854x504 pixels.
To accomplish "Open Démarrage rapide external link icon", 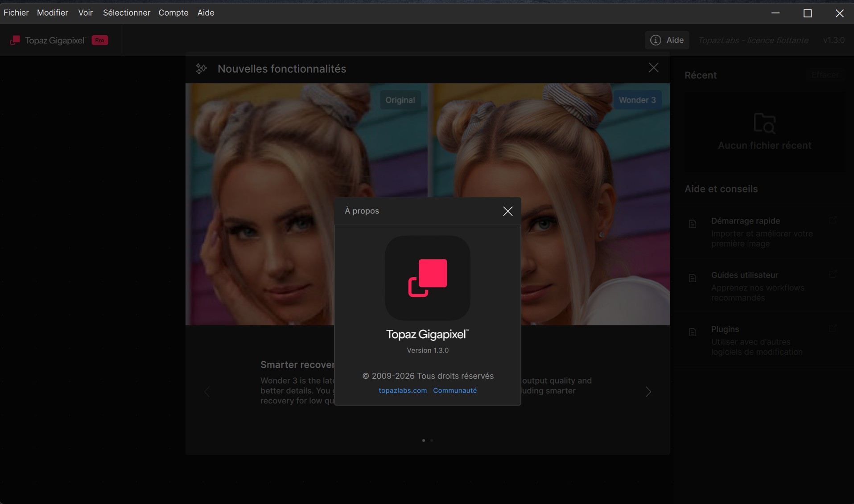I will click(833, 221).
